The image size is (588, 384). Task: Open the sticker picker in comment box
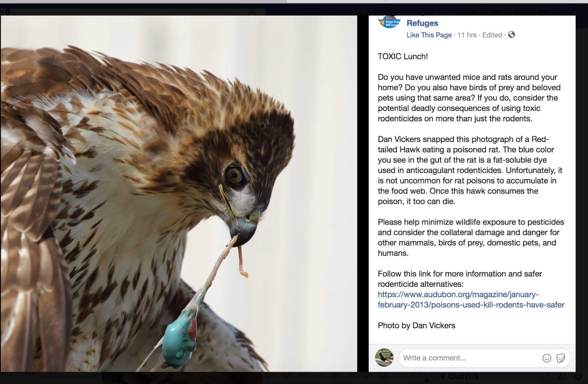(x=560, y=358)
